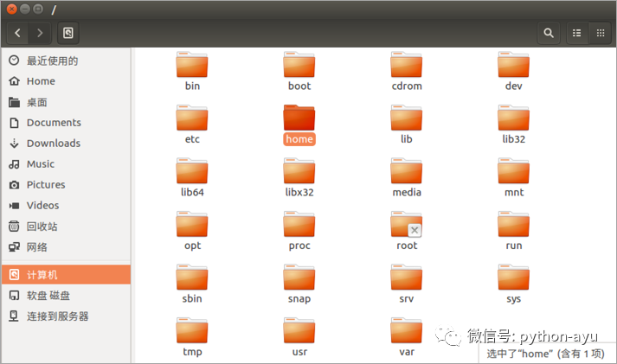The image size is (617, 364).
Task: Maximize the file manager window
Action: pos(38,9)
